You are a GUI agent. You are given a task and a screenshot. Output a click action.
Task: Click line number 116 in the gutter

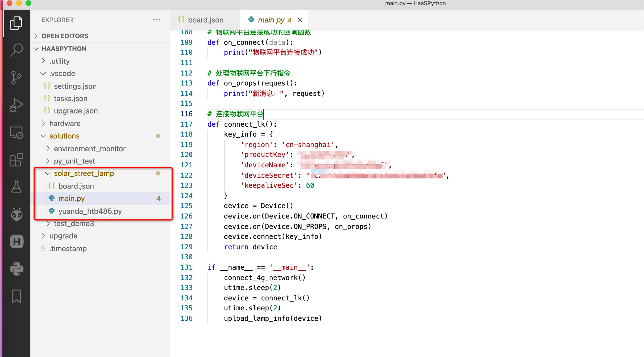(x=186, y=114)
